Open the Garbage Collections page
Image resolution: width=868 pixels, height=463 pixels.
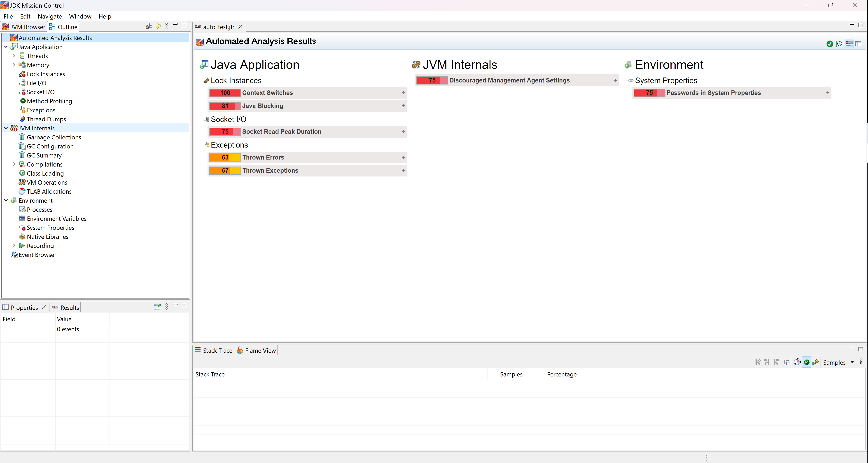point(54,137)
